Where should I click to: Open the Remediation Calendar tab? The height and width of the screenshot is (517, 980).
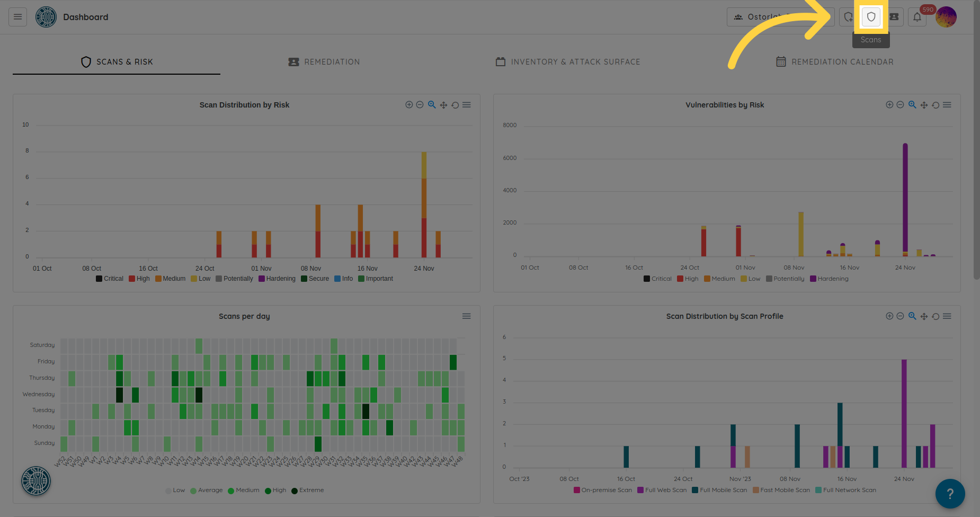835,62
